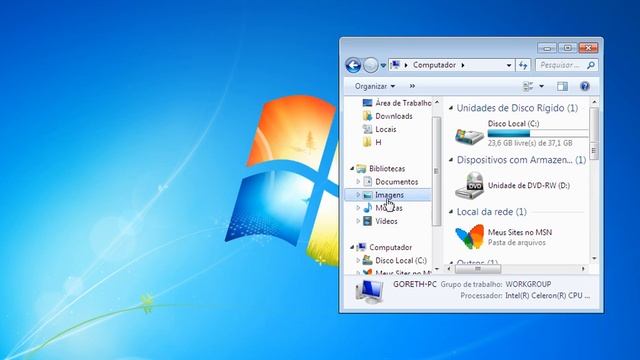Click the 23,6 GB livre(s) text

coord(530,143)
